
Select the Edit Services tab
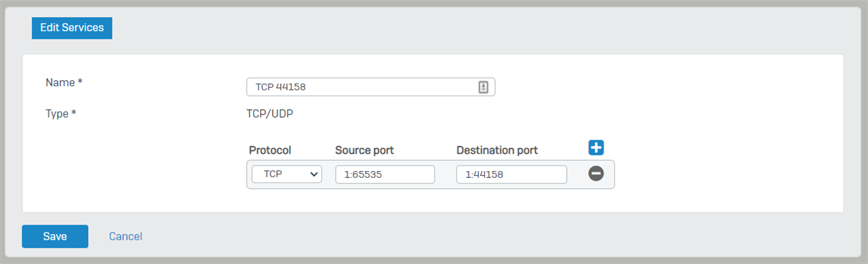coord(72,28)
